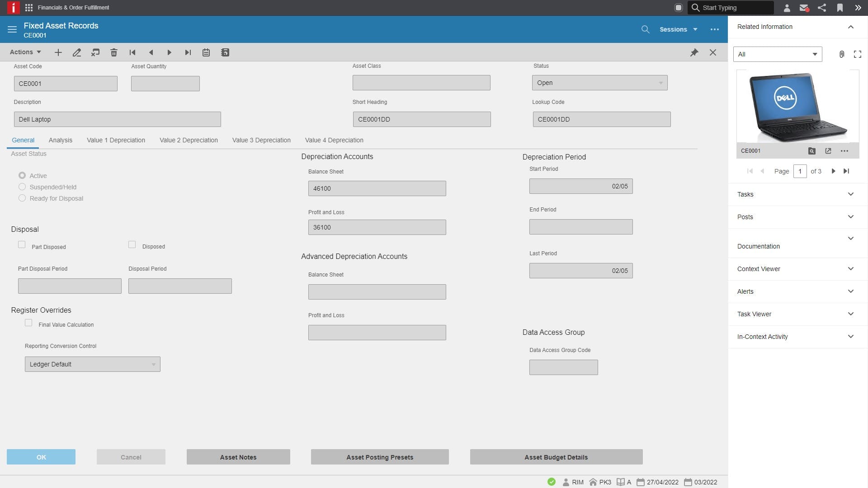Image resolution: width=868 pixels, height=488 pixels.
Task: Open the bookmark icon in top bar
Action: coord(840,8)
